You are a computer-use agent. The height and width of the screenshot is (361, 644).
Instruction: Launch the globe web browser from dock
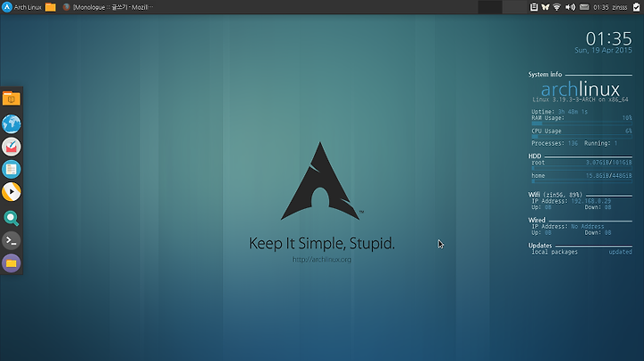click(11, 124)
